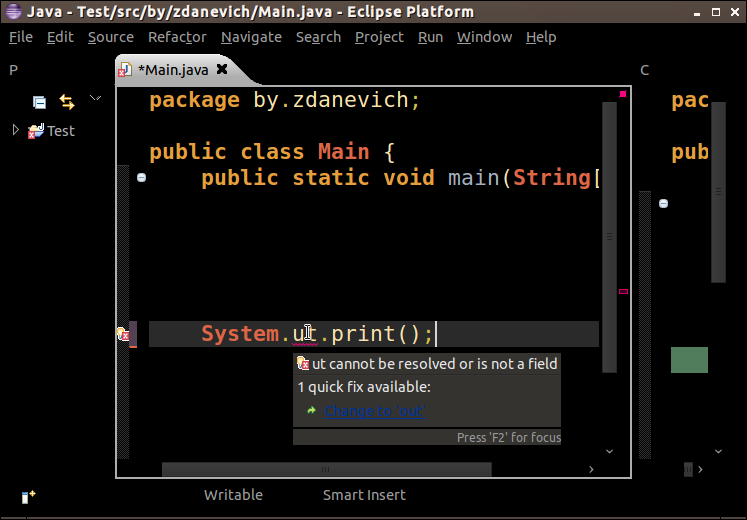Image resolution: width=747 pixels, height=520 pixels.
Task: Click the green color block in right panel
Action: (x=689, y=360)
